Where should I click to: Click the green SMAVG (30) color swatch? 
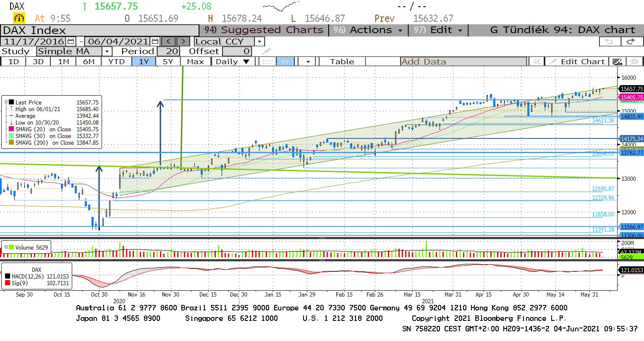(11, 136)
